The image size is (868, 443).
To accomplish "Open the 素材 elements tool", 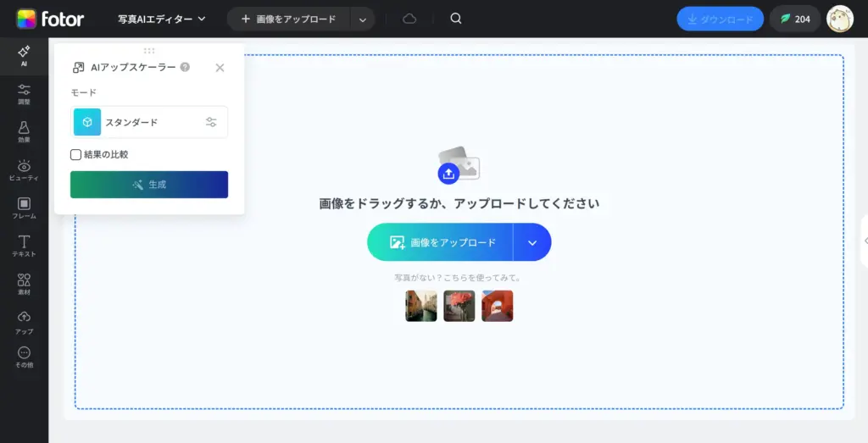I will point(24,285).
